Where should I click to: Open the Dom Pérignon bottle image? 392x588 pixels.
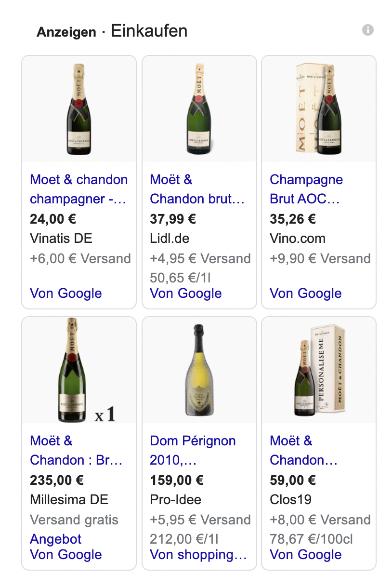click(x=199, y=370)
